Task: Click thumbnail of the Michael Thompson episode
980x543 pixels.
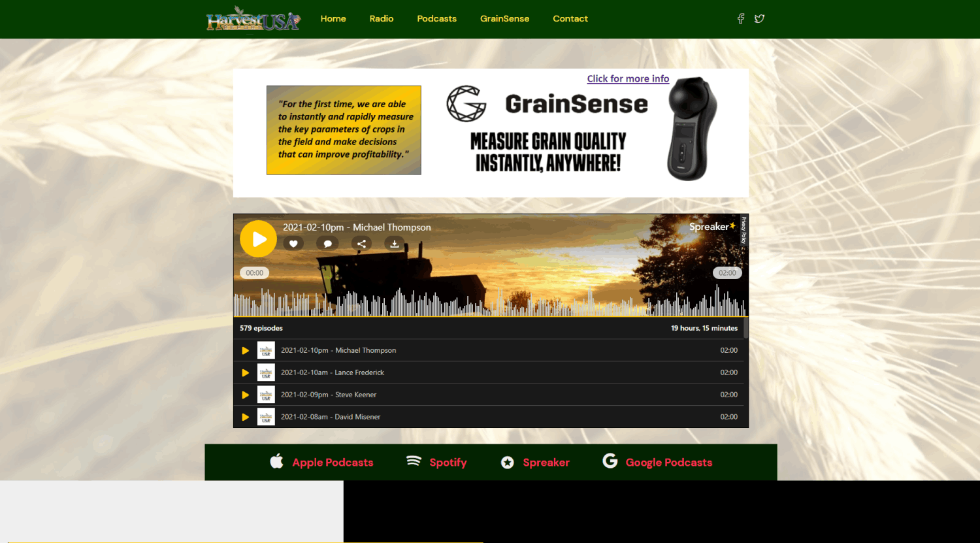Action: click(266, 350)
